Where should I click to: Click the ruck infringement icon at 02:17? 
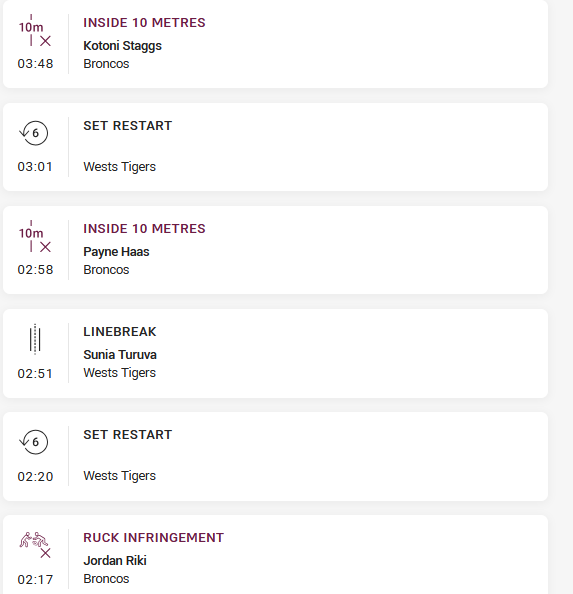click(x=35, y=545)
